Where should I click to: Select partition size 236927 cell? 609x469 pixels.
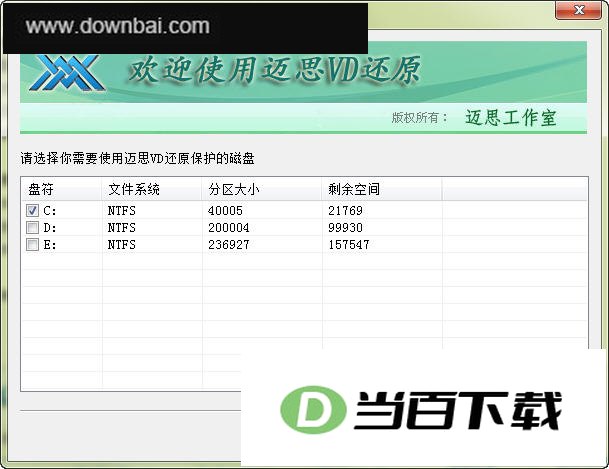[x=229, y=245]
